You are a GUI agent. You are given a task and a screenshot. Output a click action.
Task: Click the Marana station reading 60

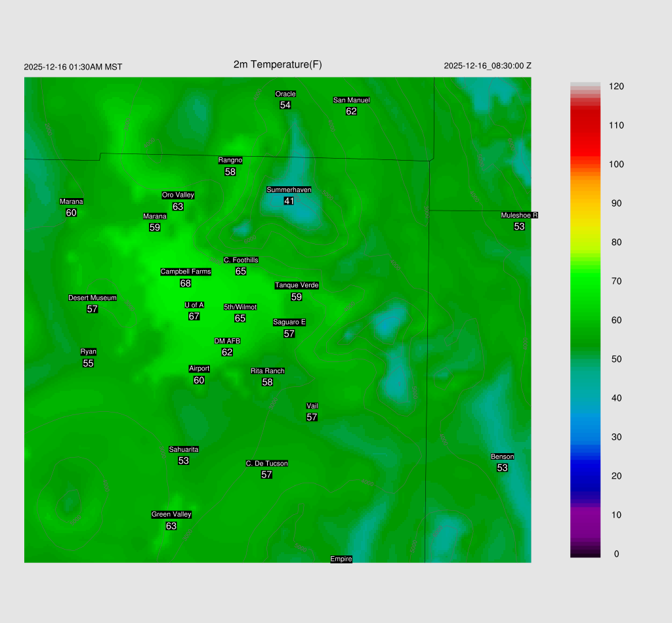[x=72, y=213]
